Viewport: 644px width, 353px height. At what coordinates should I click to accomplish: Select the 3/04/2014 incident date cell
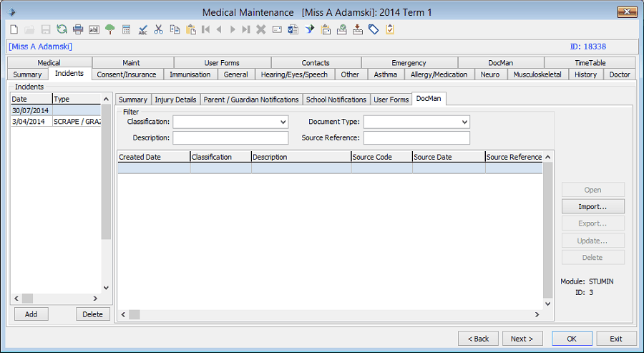click(x=31, y=122)
